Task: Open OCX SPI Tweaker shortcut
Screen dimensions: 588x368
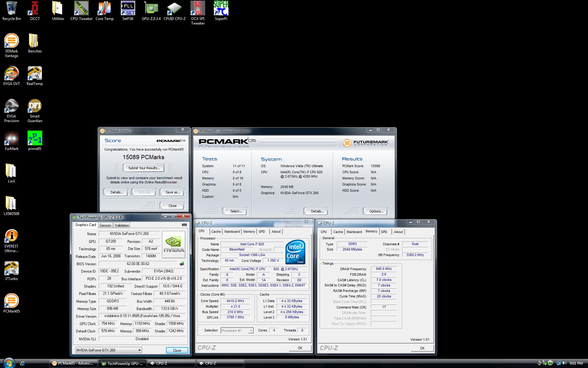Action: point(198,13)
